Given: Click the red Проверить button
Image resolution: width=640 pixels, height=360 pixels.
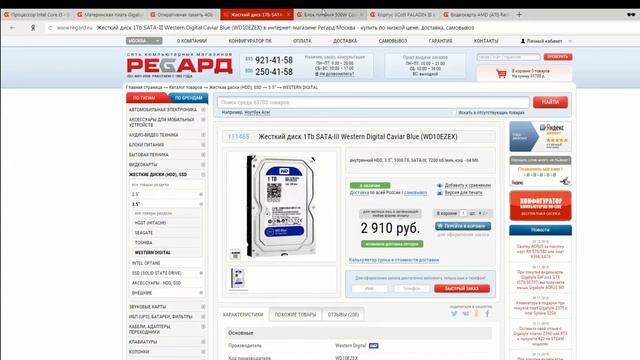Looking at the screenshot, I should tap(558, 57).
